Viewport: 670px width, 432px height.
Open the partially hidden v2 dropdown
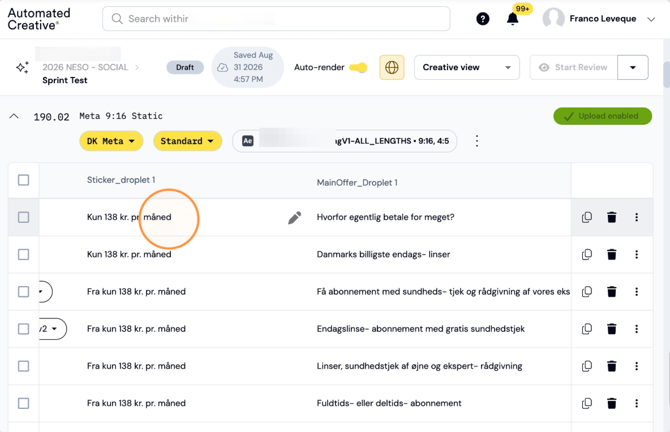pyautogui.click(x=53, y=329)
